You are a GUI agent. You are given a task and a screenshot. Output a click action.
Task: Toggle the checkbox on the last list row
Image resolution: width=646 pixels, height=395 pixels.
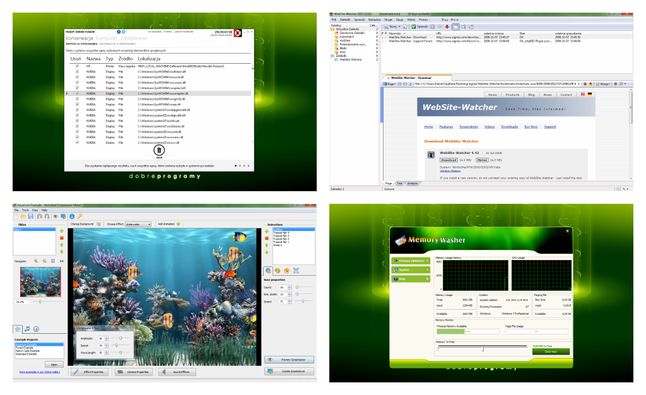pyautogui.click(x=77, y=143)
